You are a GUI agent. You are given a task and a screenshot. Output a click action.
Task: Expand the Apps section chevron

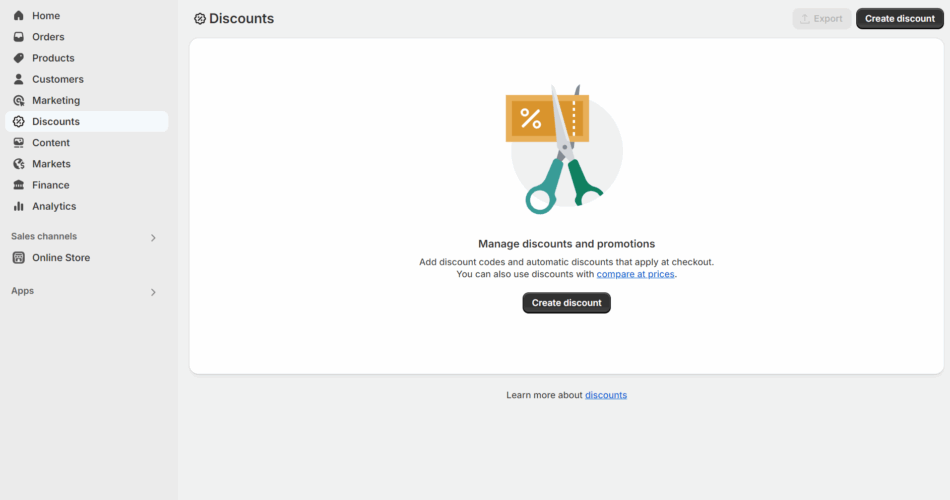click(x=153, y=292)
